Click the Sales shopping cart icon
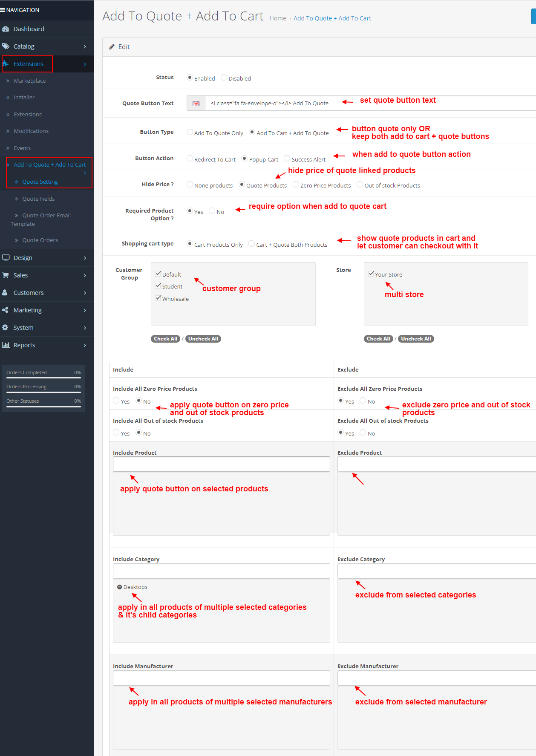The width and height of the screenshot is (536, 756). click(6, 275)
